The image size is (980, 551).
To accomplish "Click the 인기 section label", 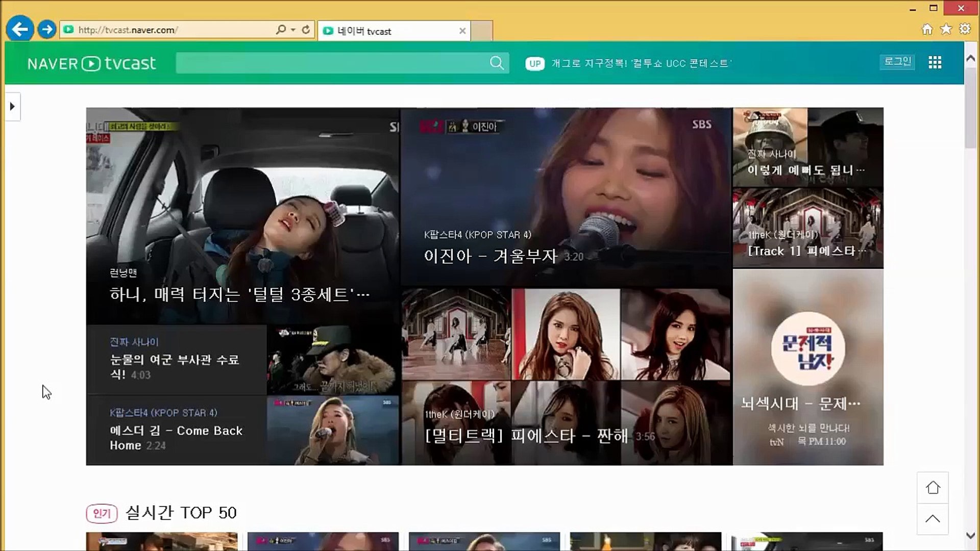I will pos(102,513).
